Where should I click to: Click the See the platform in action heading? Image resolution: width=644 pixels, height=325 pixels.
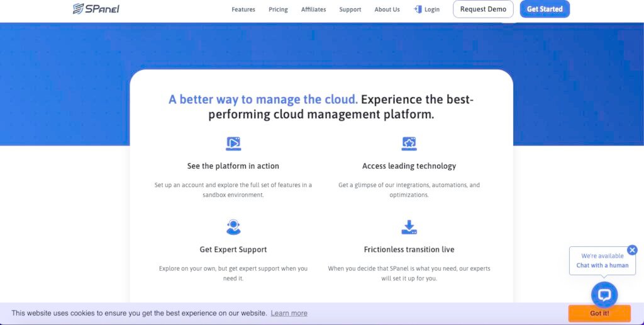pyautogui.click(x=233, y=166)
